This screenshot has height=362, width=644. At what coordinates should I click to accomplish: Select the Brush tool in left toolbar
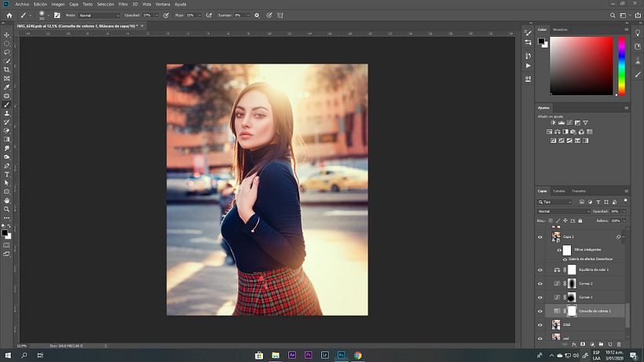(x=6, y=104)
